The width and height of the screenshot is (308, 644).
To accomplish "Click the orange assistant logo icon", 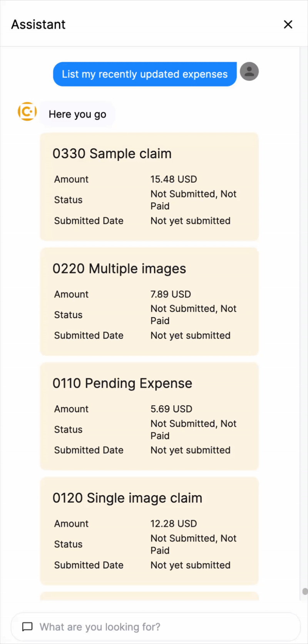I will (x=27, y=112).
